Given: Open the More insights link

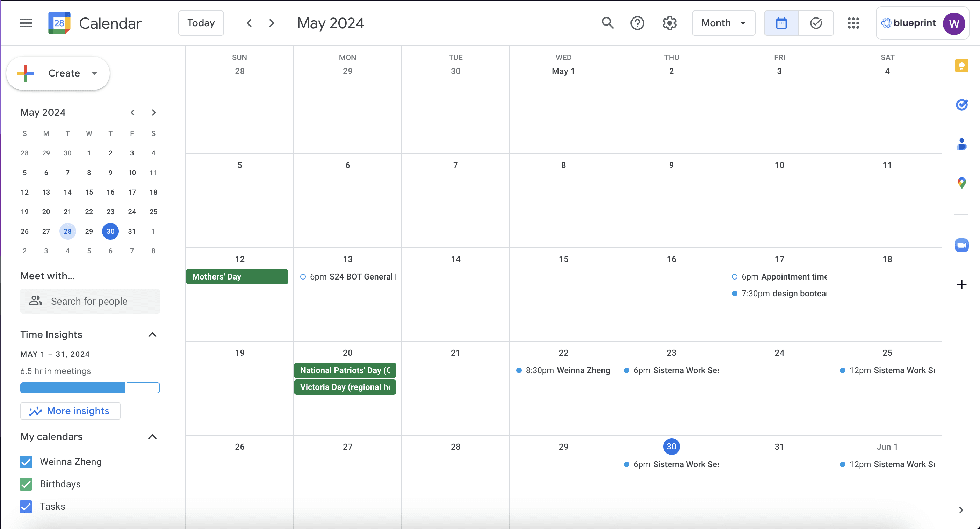Looking at the screenshot, I should pos(70,411).
